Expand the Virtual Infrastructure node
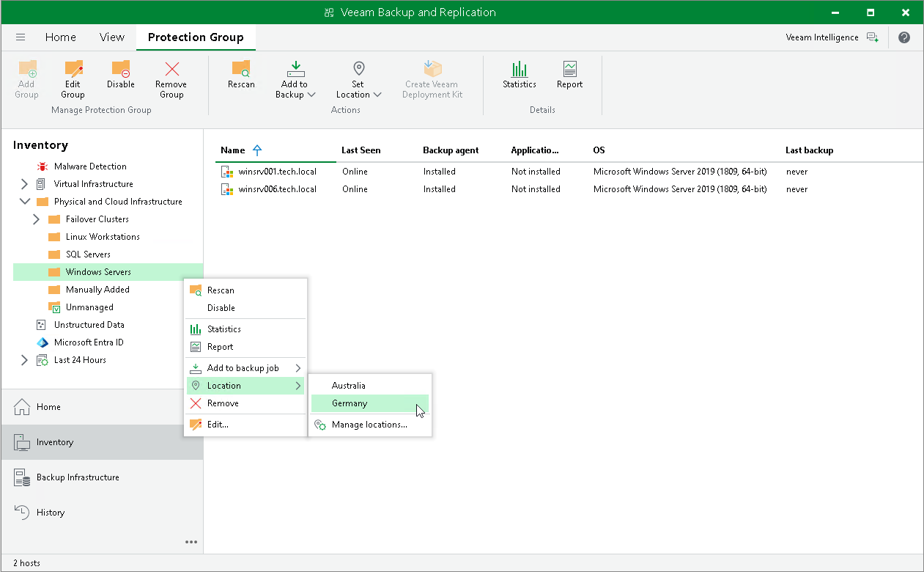924x572 pixels. click(x=24, y=184)
